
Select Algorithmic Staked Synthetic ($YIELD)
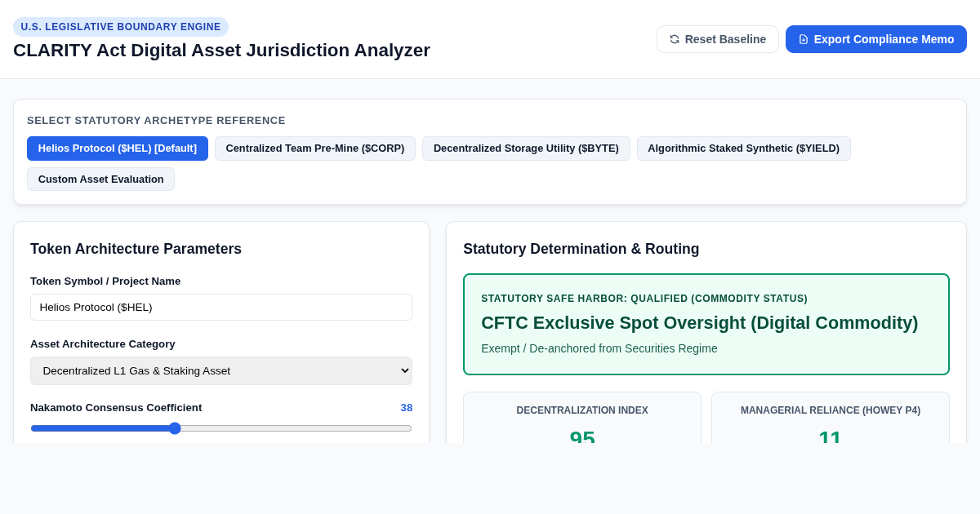point(744,148)
